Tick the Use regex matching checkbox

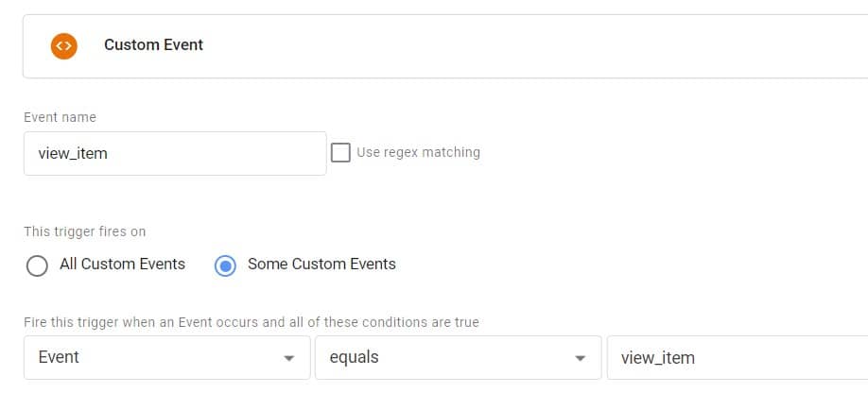[340, 152]
